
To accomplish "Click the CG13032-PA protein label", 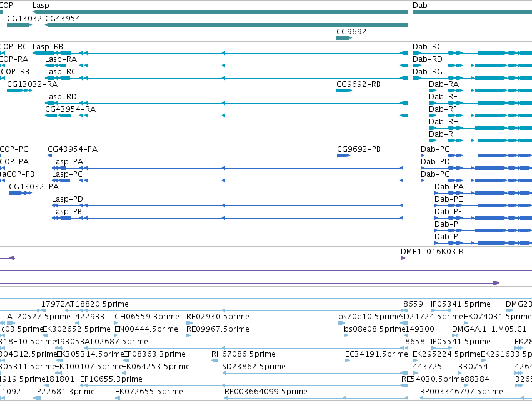I will [34, 186].
